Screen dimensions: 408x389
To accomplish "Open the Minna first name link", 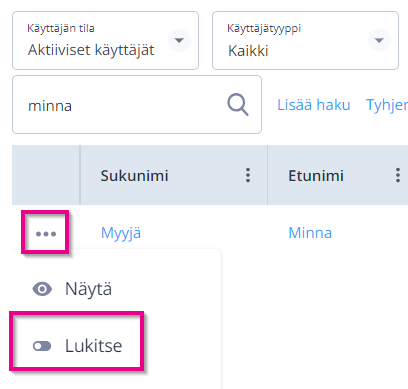I will click(310, 233).
